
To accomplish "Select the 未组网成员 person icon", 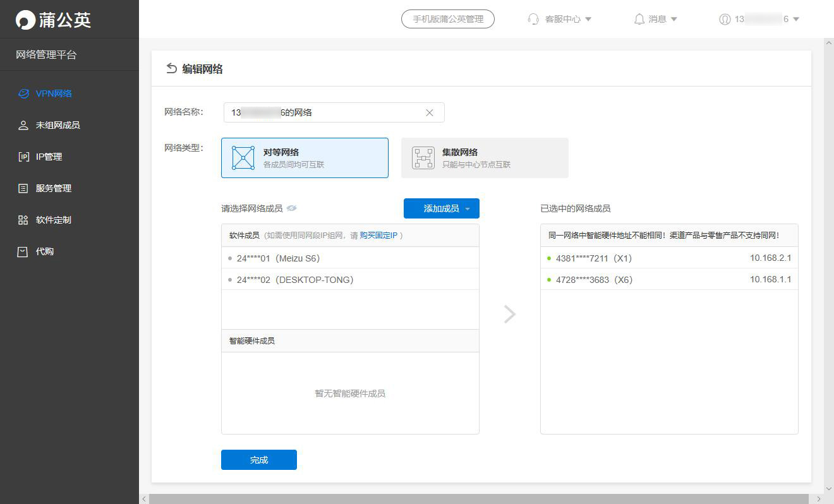I will point(23,124).
